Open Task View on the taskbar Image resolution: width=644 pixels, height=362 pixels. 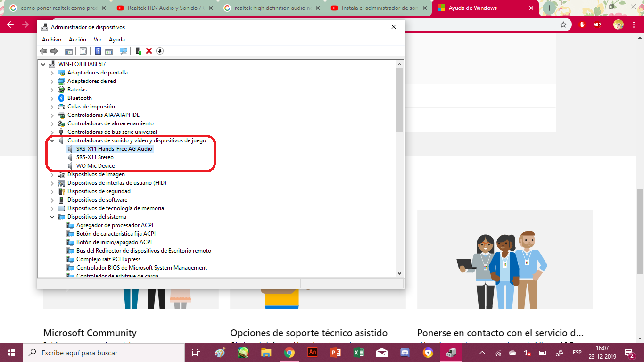(196, 353)
